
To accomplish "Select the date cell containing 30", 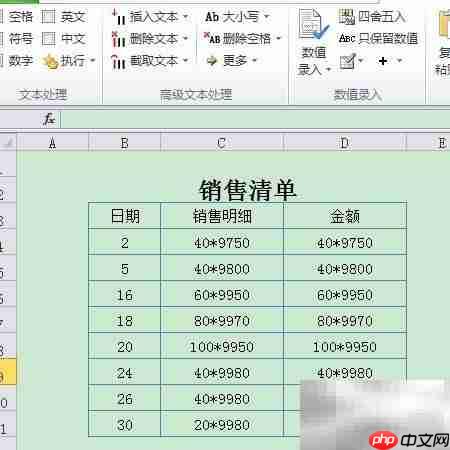I will tap(124, 424).
